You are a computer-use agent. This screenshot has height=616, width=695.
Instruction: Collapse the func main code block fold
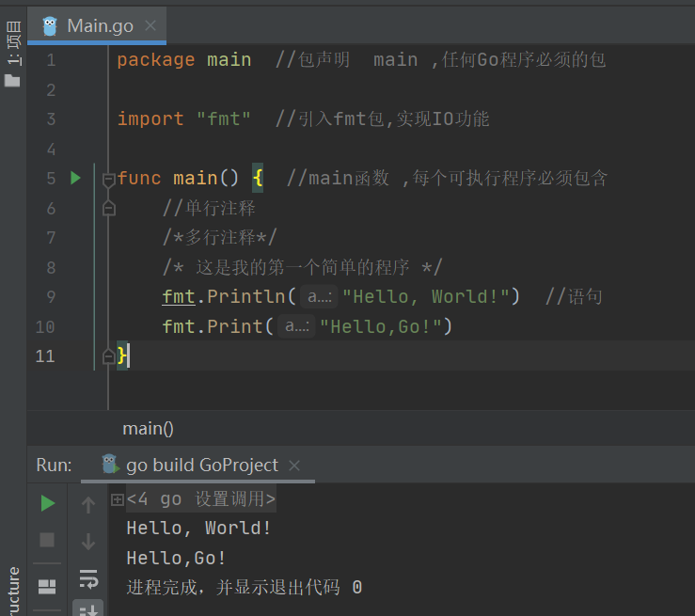[x=108, y=179]
